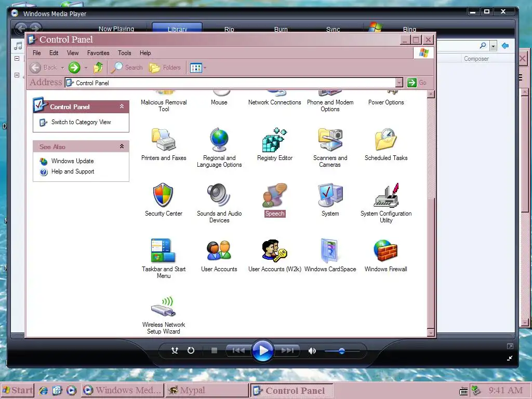The width and height of the screenshot is (532, 399).
Task: Click Switch to Category View link
Action: tap(81, 122)
